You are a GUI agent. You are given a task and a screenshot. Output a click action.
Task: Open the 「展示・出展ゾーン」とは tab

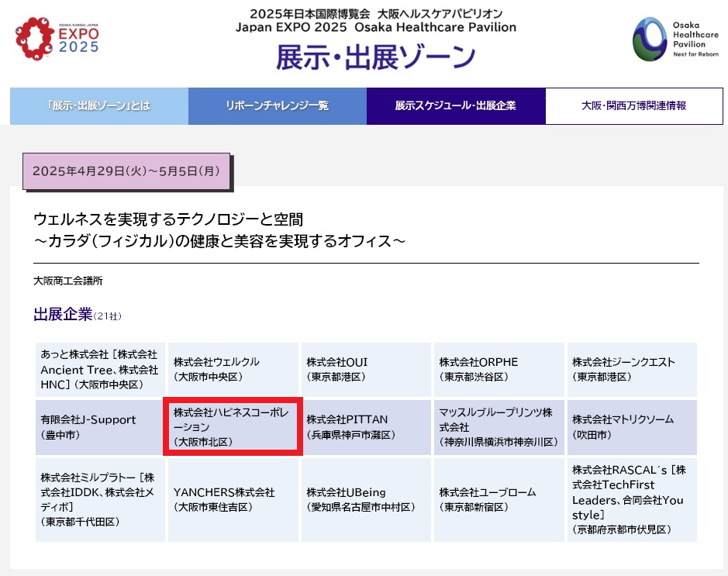pos(99,106)
